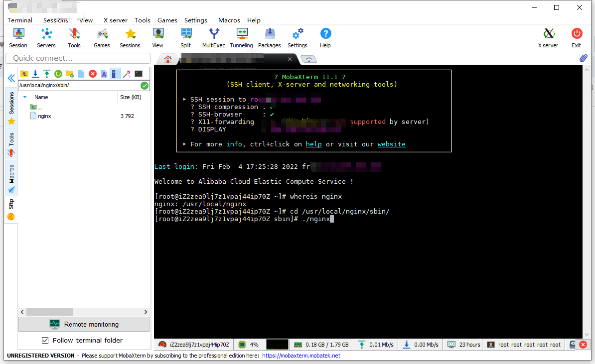
Task: Click SFTP scrollbar right arrow
Action: click(x=146, y=312)
